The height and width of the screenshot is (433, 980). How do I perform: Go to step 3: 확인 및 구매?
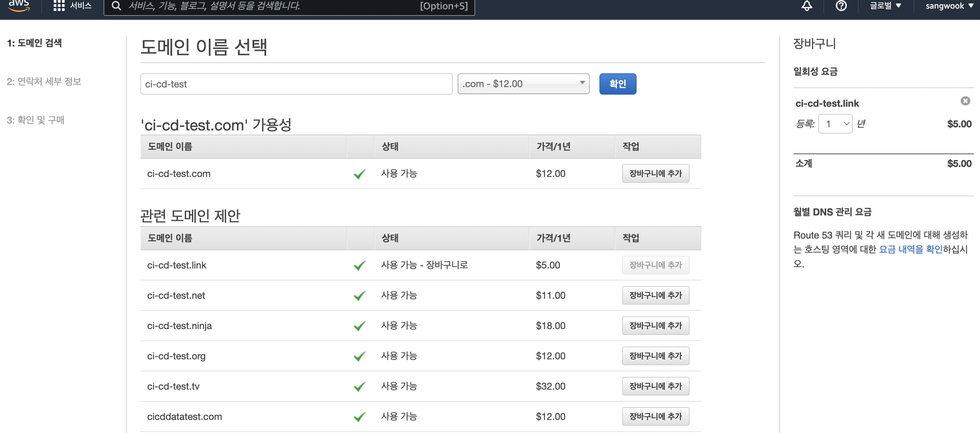click(x=35, y=120)
